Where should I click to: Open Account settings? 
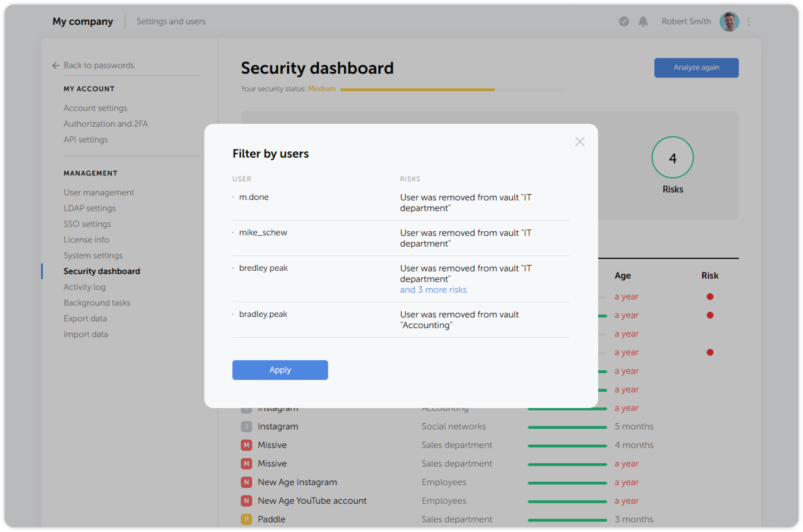[95, 108]
